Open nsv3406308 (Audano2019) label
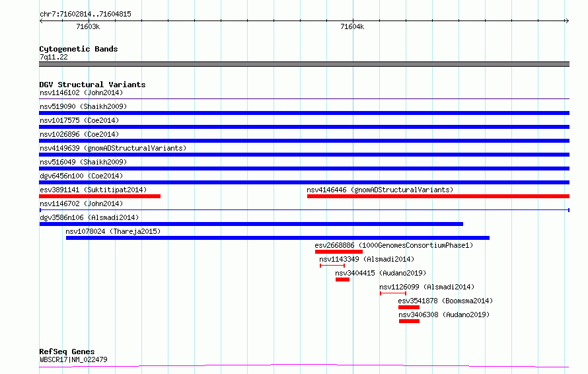The width and height of the screenshot is (588, 374). [444, 315]
